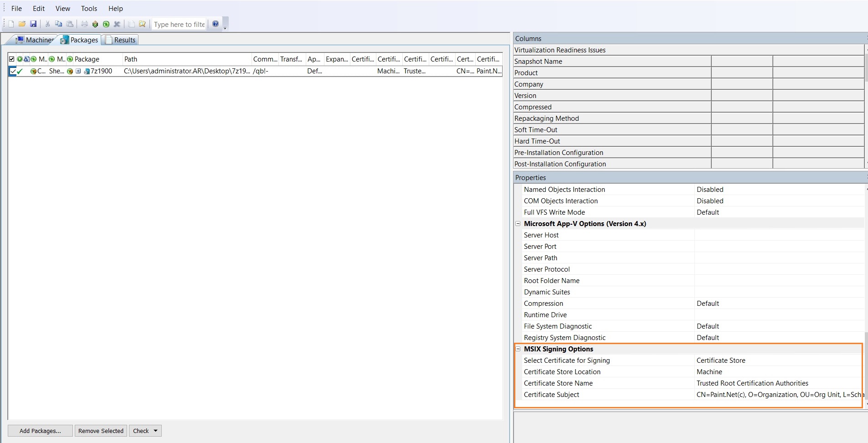Select the Print icon
Image resolution: width=868 pixels, height=443 pixels.
pos(84,24)
